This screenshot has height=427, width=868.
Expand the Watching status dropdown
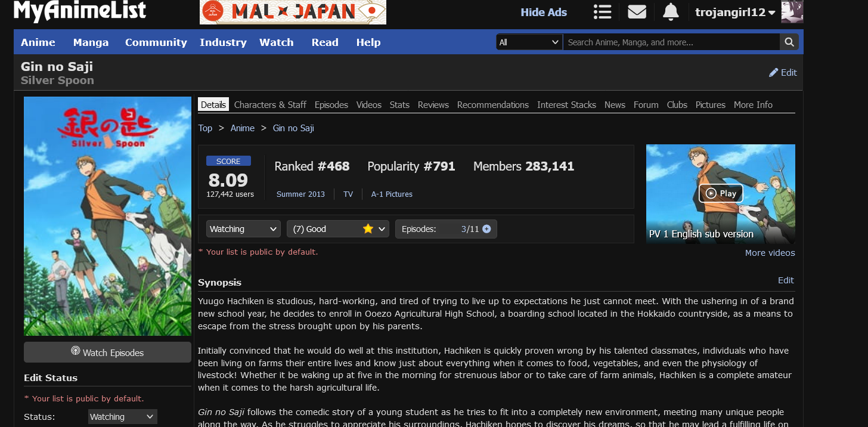pos(243,229)
